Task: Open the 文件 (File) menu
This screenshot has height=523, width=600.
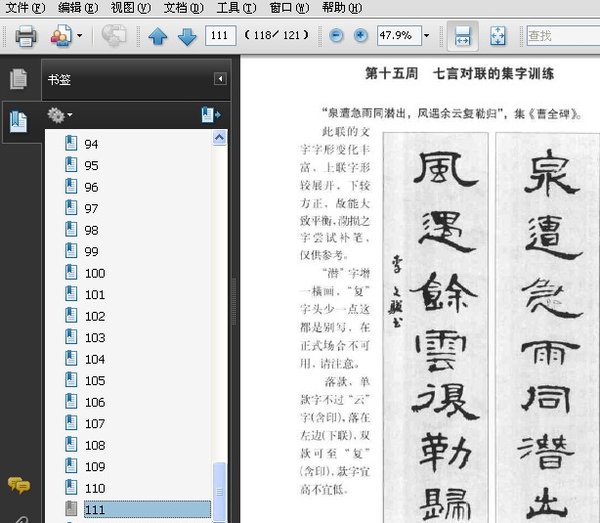Action: coord(24,8)
